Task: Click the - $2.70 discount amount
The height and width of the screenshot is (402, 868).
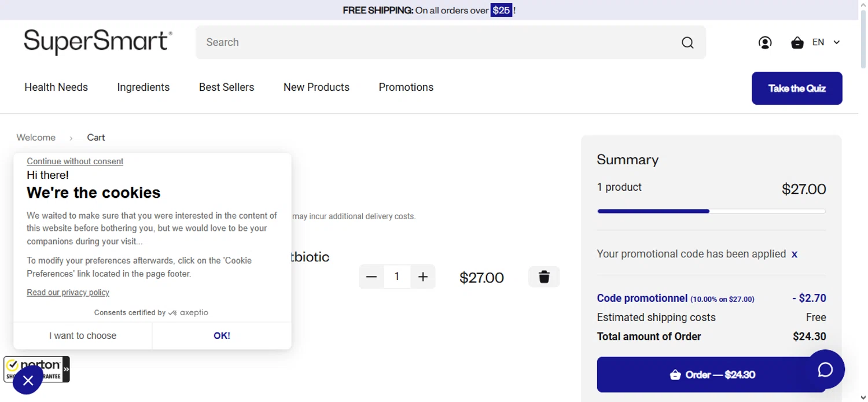Action: coord(809,298)
